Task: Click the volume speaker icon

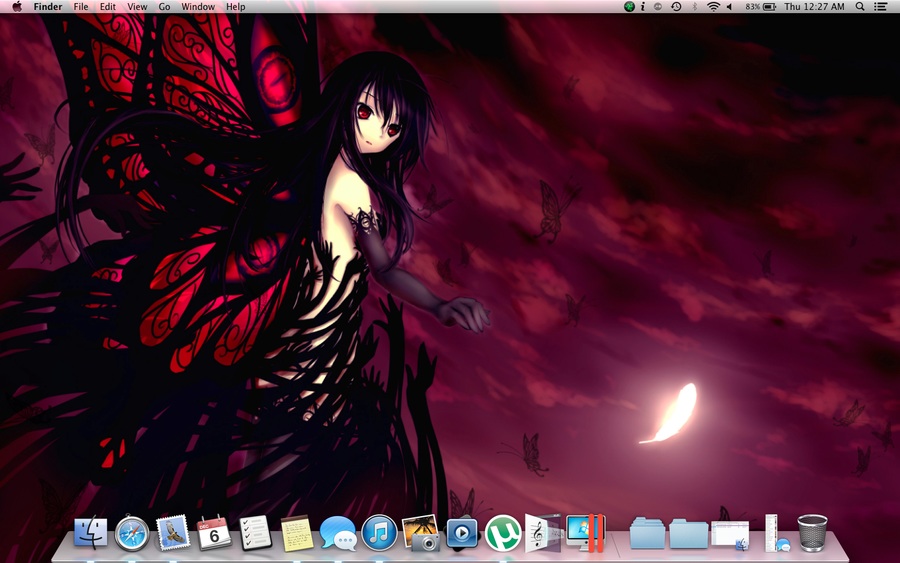Action: 730,7
